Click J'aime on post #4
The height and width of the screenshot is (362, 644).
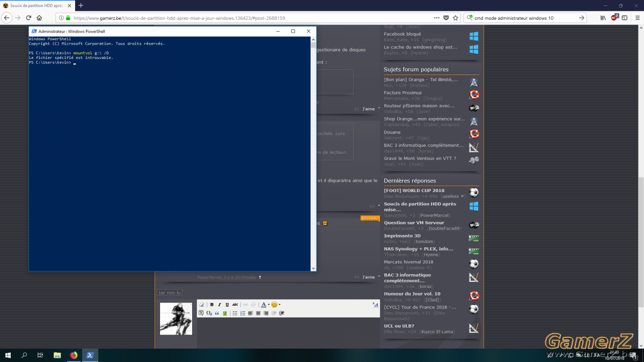point(368,277)
